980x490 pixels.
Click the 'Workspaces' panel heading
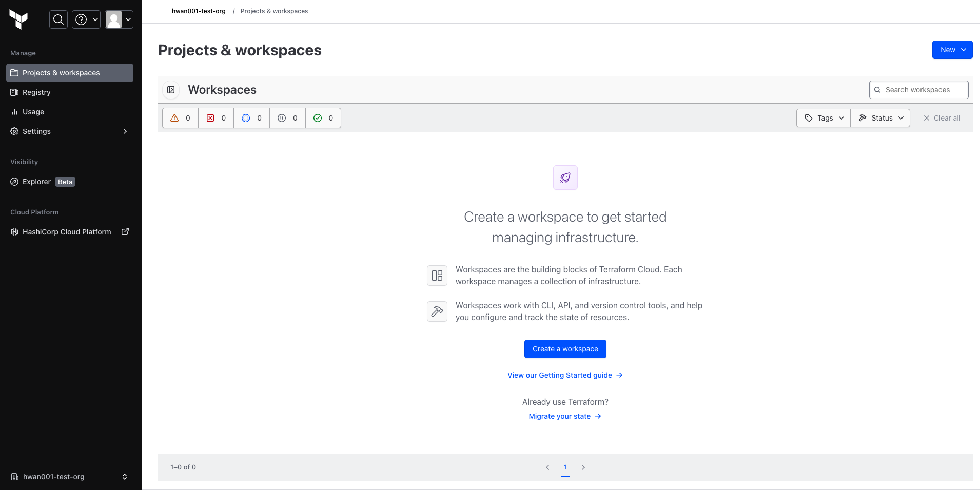222,90
